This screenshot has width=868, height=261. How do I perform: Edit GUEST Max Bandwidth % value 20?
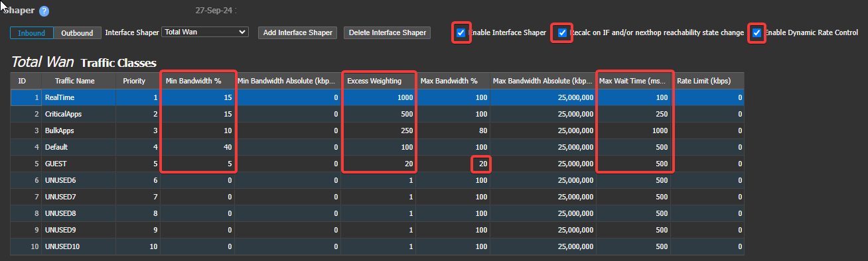(x=453, y=164)
